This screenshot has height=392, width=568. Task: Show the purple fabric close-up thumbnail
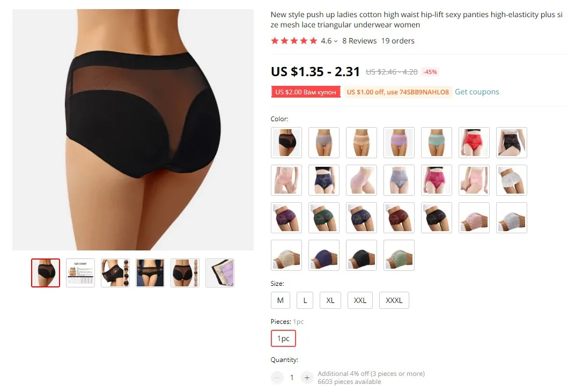point(220,273)
